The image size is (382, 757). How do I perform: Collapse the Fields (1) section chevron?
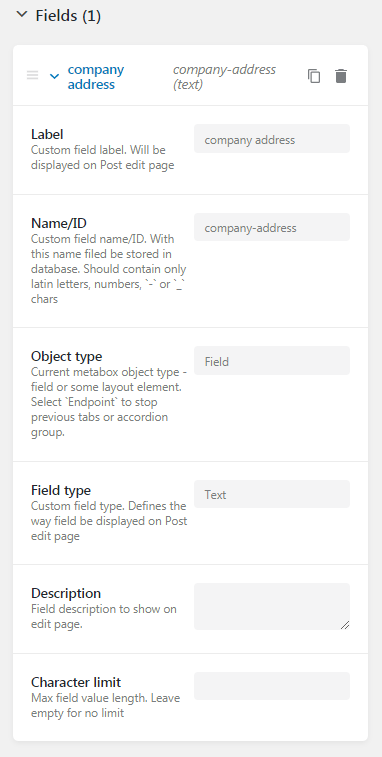click(22, 15)
